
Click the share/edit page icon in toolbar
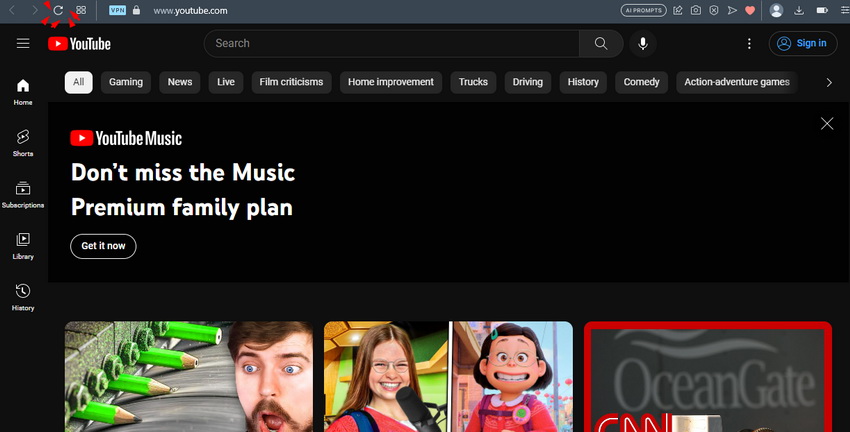tap(678, 10)
